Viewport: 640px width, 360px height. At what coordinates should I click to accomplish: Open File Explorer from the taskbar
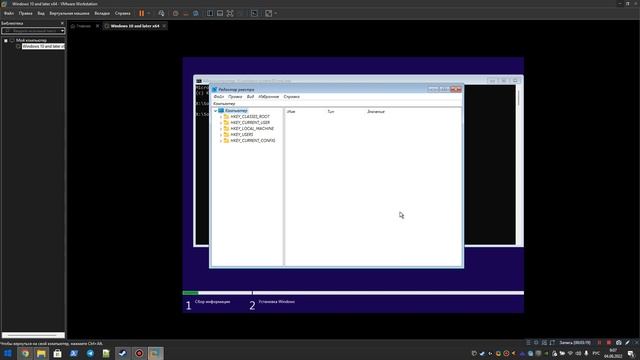[x=41, y=353]
